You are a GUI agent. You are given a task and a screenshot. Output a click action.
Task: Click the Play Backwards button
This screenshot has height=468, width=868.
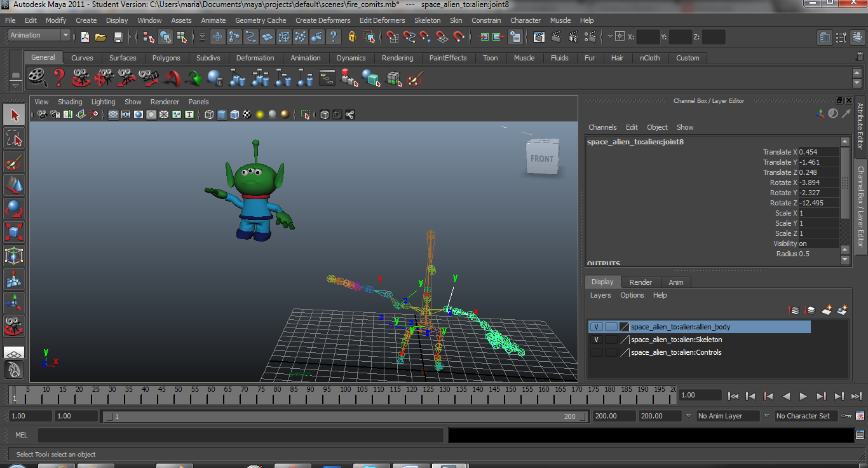click(786, 396)
